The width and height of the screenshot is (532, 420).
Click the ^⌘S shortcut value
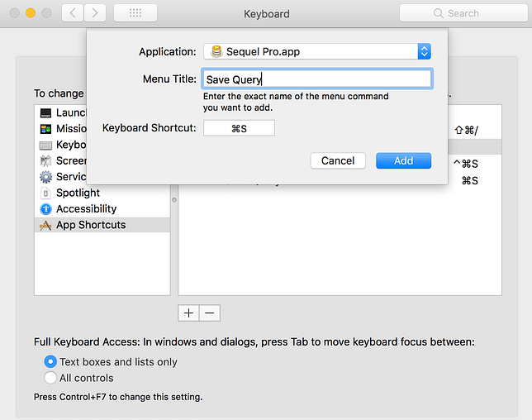coord(466,164)
